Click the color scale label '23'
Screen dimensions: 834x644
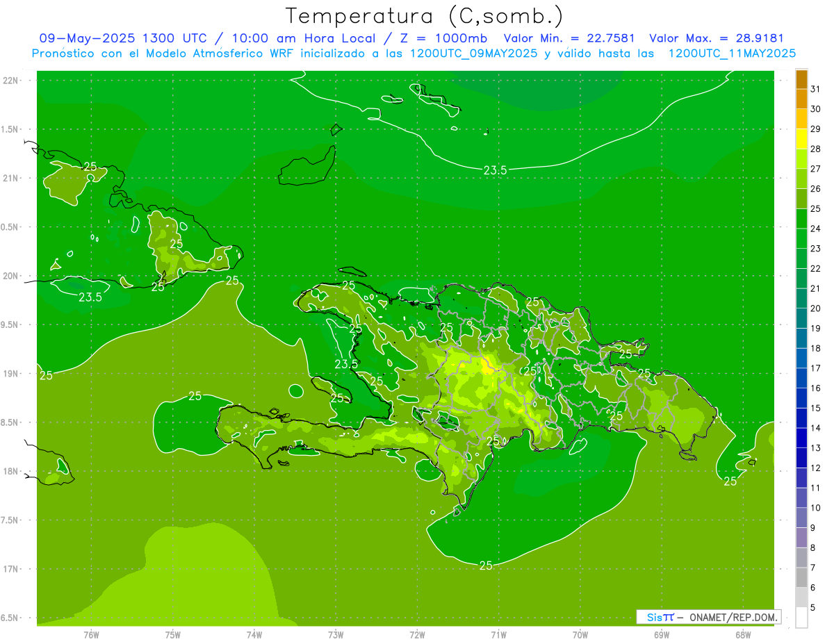pyautogui.click(x=816, y=249)
